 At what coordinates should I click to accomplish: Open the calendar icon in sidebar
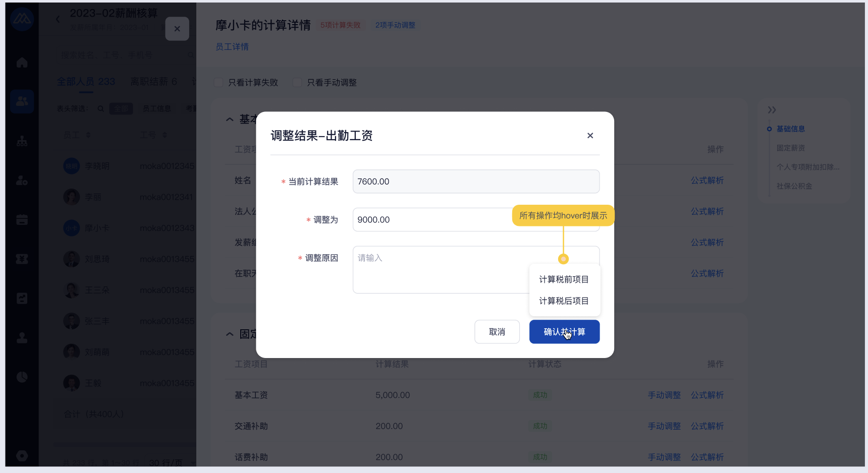(22, 220)
